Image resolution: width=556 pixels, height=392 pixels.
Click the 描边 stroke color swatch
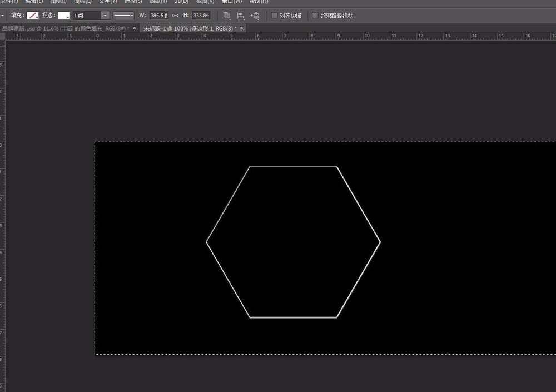[x=63, y=16]
